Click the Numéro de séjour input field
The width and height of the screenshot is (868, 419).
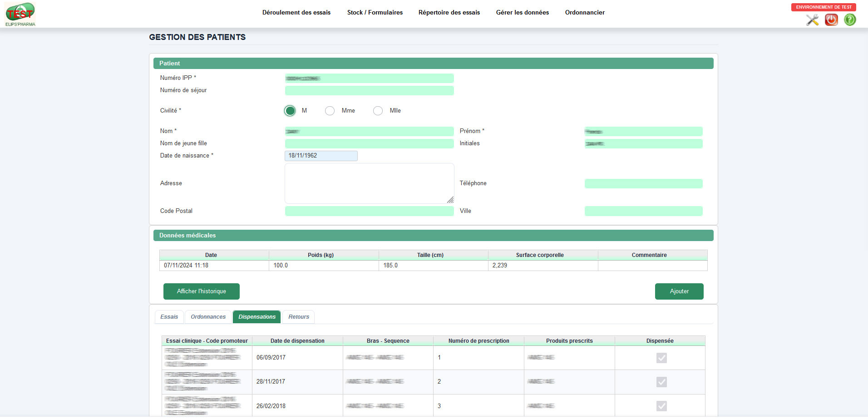click(369, 90)
